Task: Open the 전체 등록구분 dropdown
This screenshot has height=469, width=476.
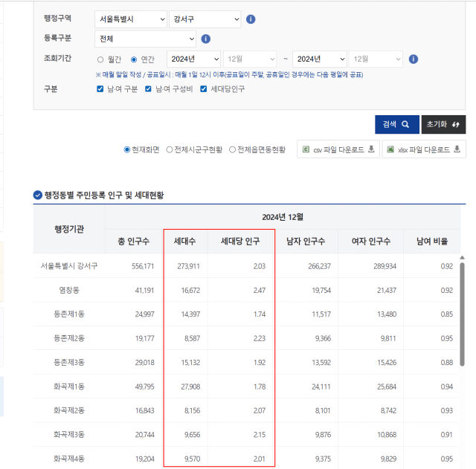Action: click(146, 39)
